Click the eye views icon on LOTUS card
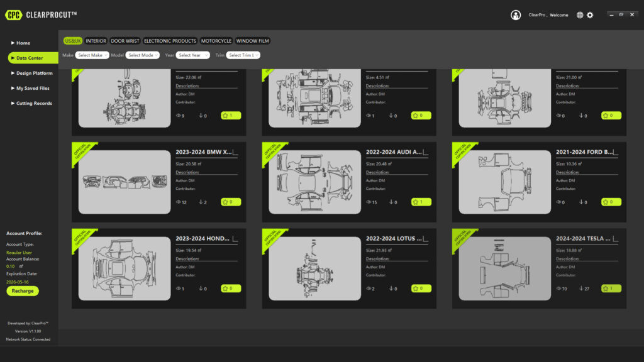This screenshot has height=362, width=644. tap(369, 288)
